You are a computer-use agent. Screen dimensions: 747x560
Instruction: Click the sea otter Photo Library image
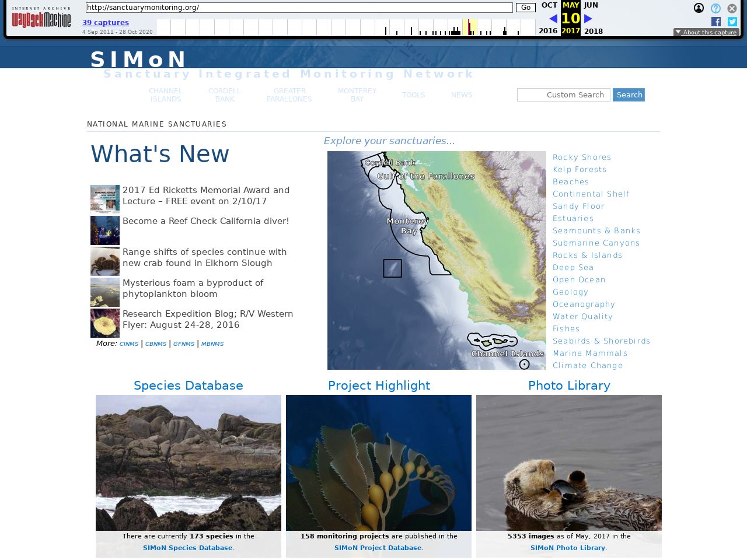tap(569, 463)
